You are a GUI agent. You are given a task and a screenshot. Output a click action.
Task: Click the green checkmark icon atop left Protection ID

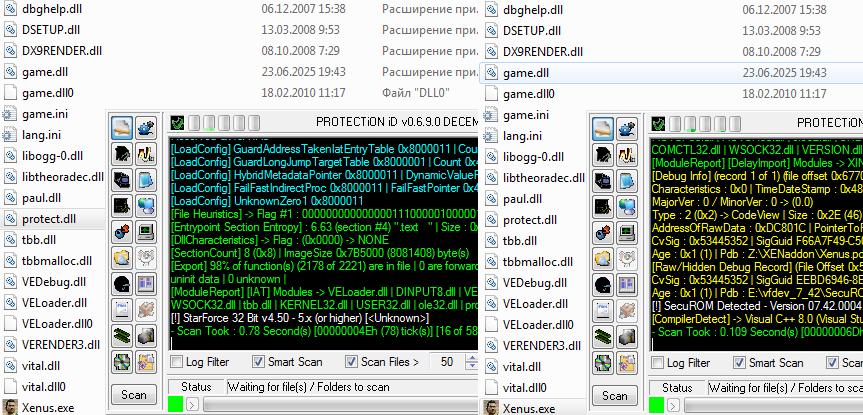click(x=177, y=122)
